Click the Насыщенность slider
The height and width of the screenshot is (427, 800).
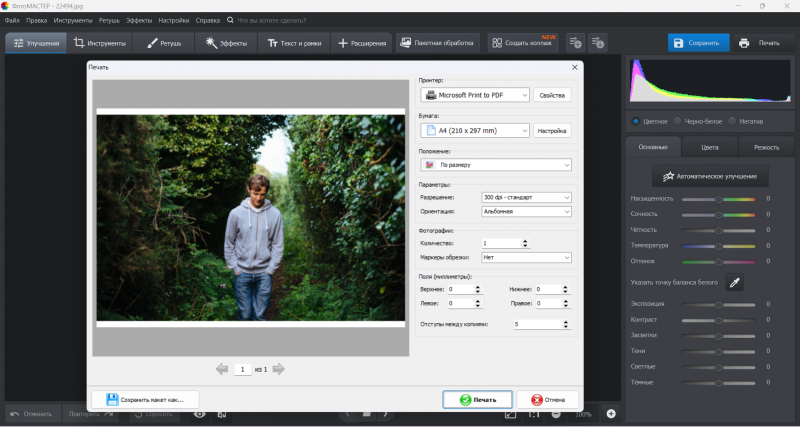[x=718, y=199]
